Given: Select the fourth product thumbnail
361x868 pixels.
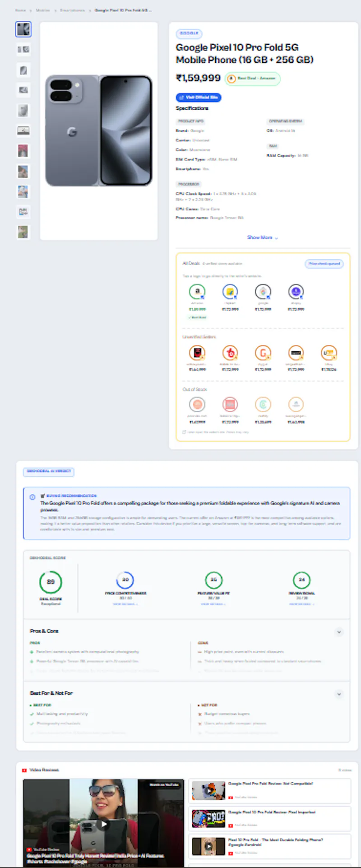Looking at the screenshot, I should click(x=23, y=90).
